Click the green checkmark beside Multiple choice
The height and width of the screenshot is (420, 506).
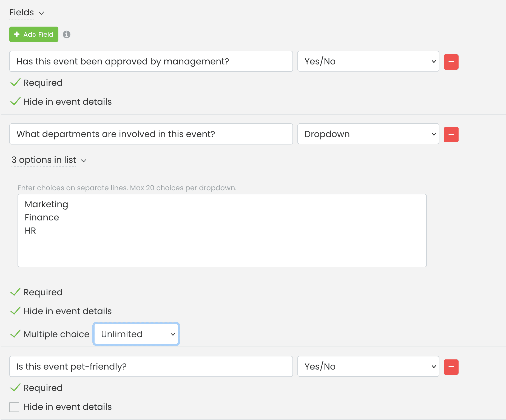[15, 334]
